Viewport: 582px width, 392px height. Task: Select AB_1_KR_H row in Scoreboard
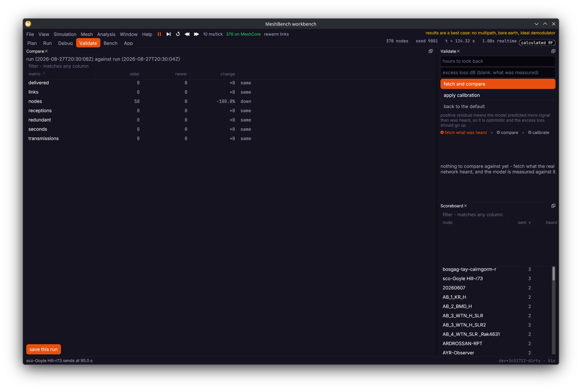[x=496, y=297]
